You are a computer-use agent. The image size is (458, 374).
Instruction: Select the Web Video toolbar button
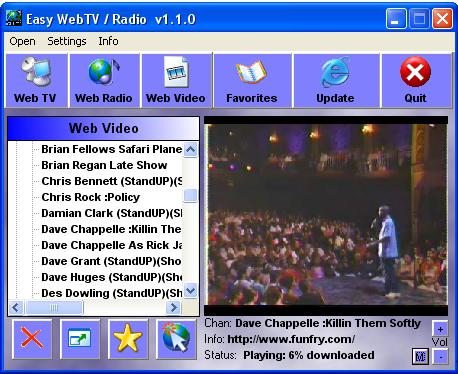click(176, 80)
